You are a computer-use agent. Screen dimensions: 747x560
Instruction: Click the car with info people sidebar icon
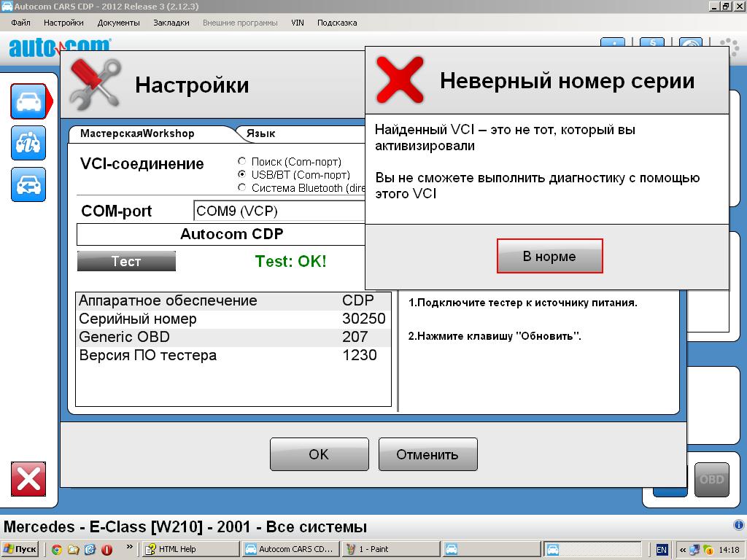(x=28, y=143)
